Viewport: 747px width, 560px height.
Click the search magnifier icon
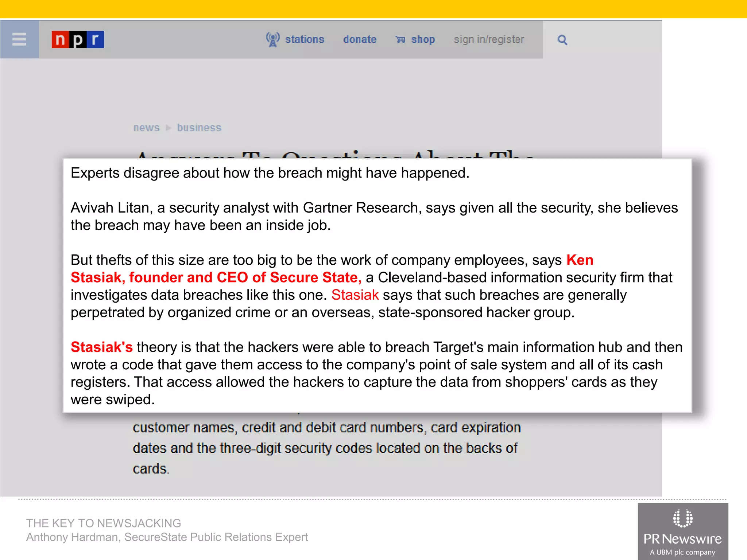coord(562,40)
